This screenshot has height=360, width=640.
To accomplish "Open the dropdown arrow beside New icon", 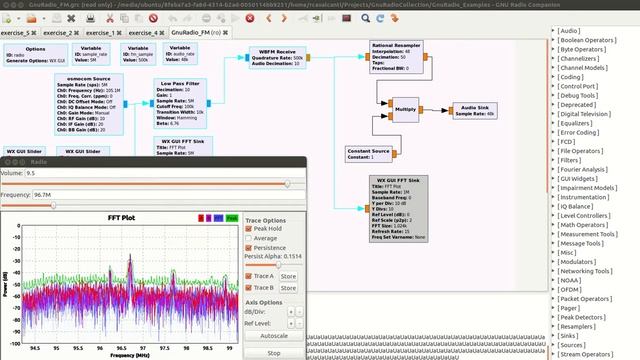I will point(18,19).
